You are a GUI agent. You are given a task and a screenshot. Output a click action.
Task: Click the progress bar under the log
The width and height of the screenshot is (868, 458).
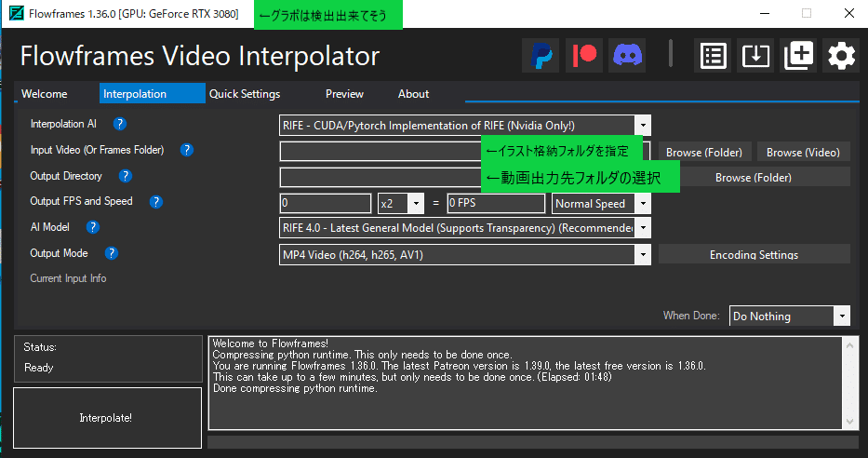532,442
